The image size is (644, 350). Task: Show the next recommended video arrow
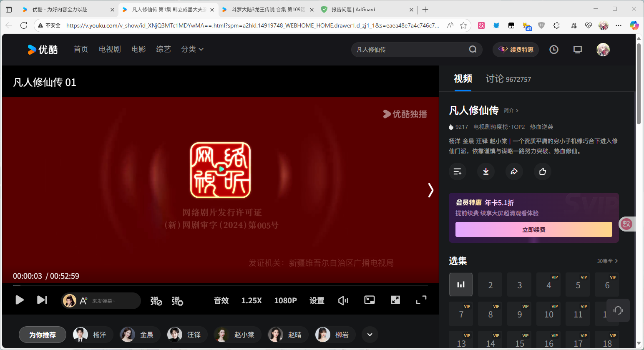click(431, 190)
